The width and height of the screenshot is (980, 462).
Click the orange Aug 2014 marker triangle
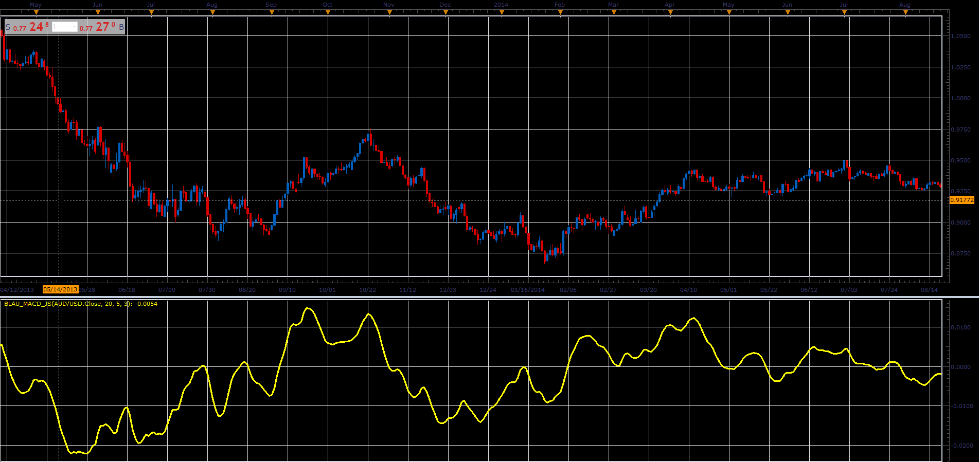(905, 13)
